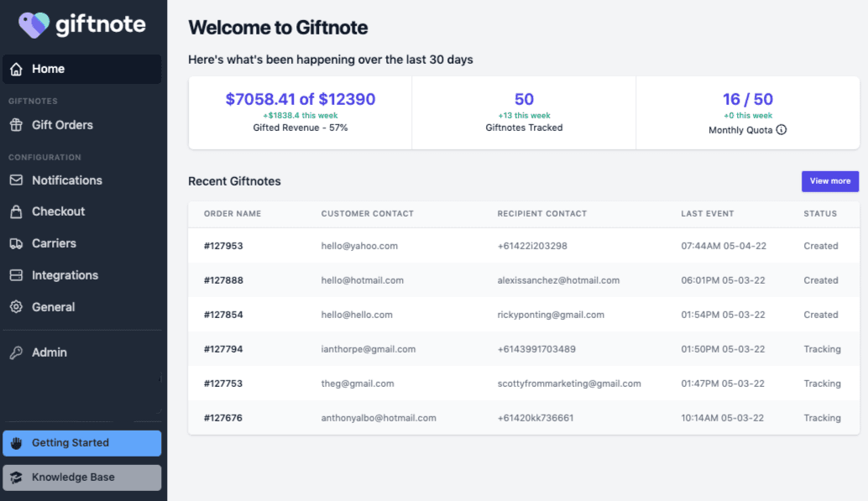This screenshot has width=868, height=501.
Task: Click the Knowledge Base graduation cap icon
Action: point(16,478)
